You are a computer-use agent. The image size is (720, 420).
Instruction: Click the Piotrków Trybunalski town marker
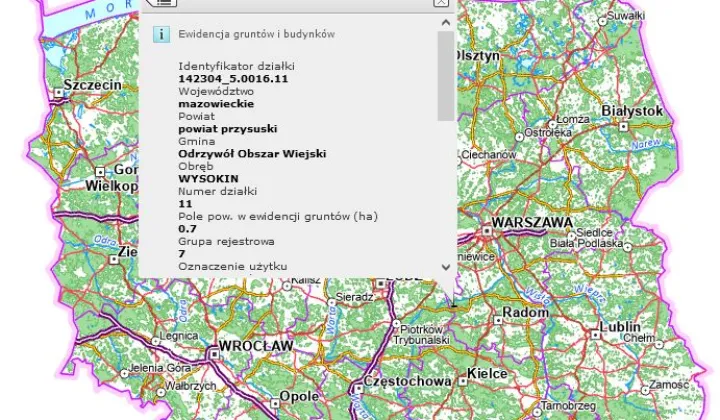396,324
